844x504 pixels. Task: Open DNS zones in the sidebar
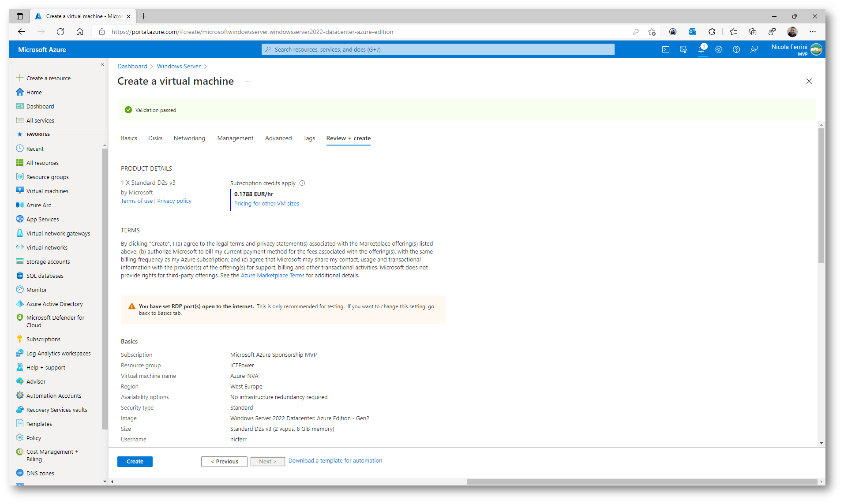point(40,473)
